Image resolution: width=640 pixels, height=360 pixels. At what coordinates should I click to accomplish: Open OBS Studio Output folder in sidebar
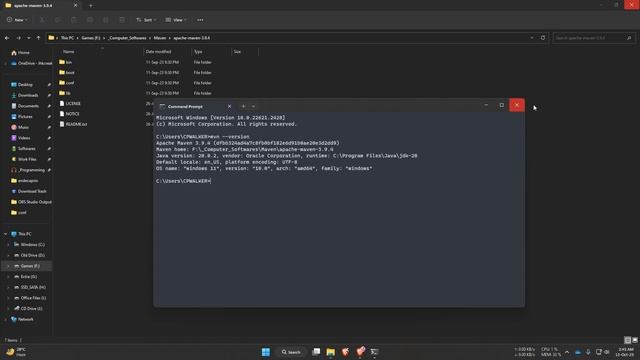34,202
